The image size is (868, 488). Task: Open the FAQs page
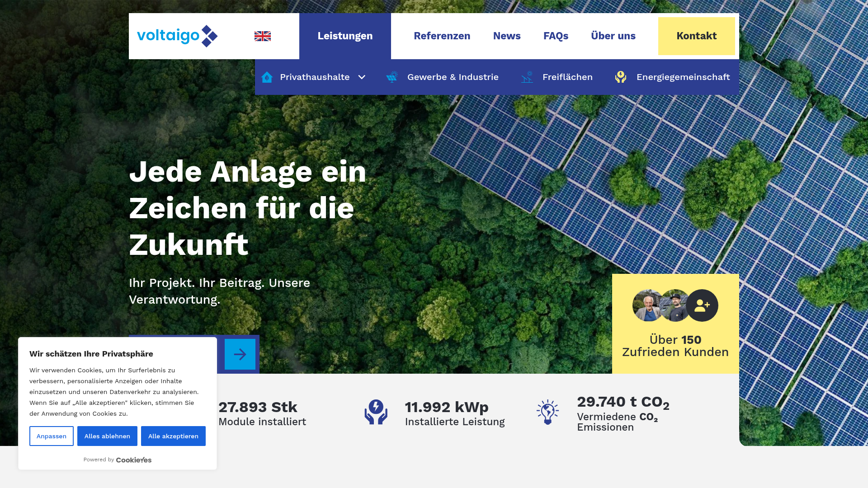[556, 36]
